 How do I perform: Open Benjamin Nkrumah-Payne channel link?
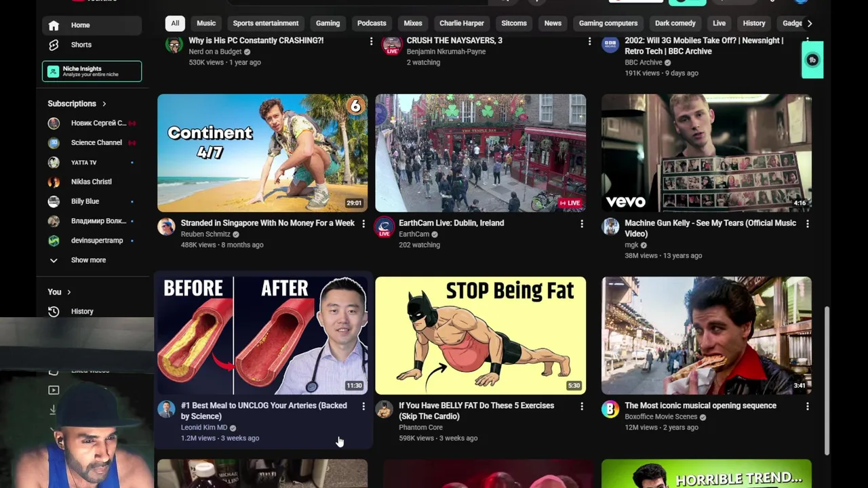pos(446,52)
